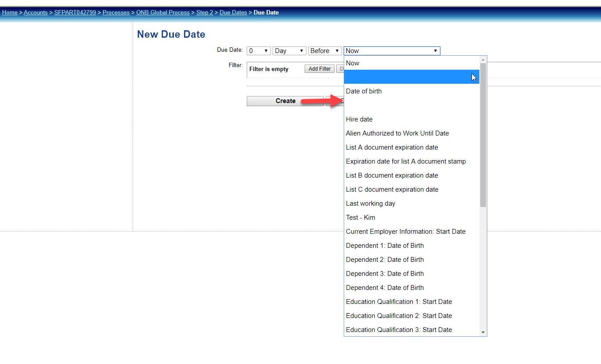Select Dependent 2: Date of Birth
The width and height of the screenshot is (601, 364).
412,260
